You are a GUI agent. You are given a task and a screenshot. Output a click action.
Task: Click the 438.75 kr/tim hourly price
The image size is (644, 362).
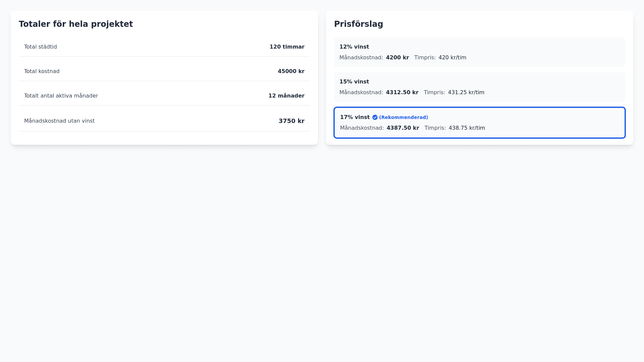coord(467,128)
